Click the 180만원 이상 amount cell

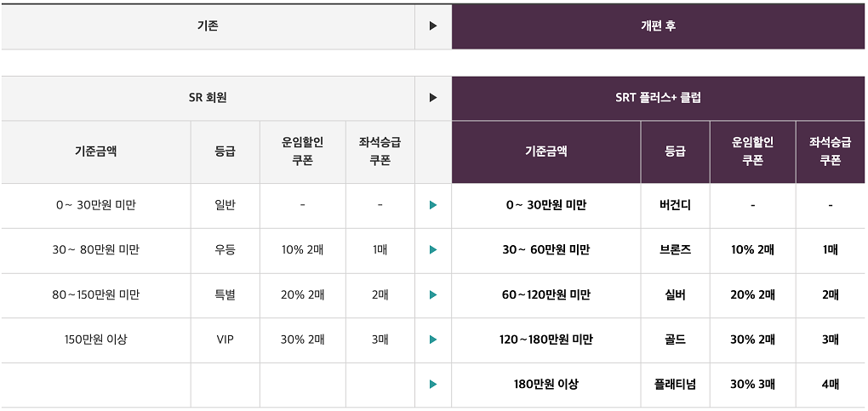click(x=545, y=385)
